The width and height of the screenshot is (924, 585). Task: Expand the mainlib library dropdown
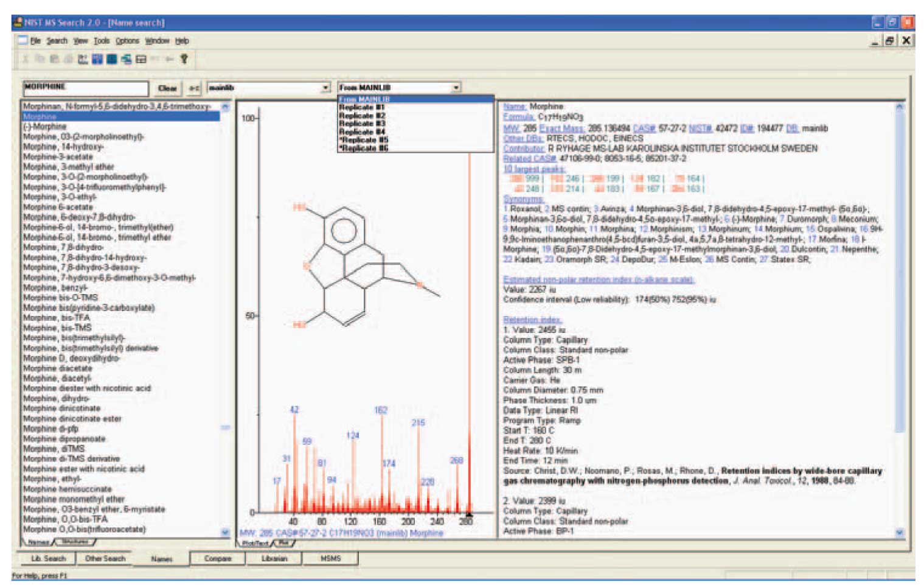(325, 88)
